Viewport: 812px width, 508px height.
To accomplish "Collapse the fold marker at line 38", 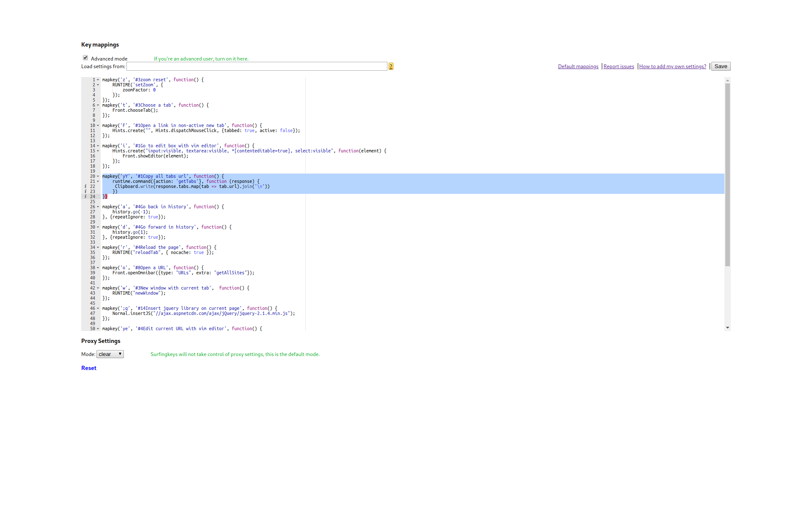I will click(x=98, y=268).
